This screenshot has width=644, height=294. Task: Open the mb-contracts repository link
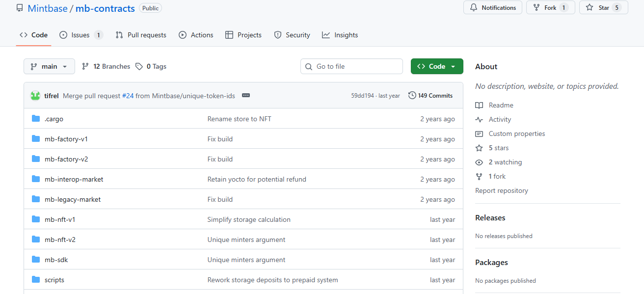105,8
